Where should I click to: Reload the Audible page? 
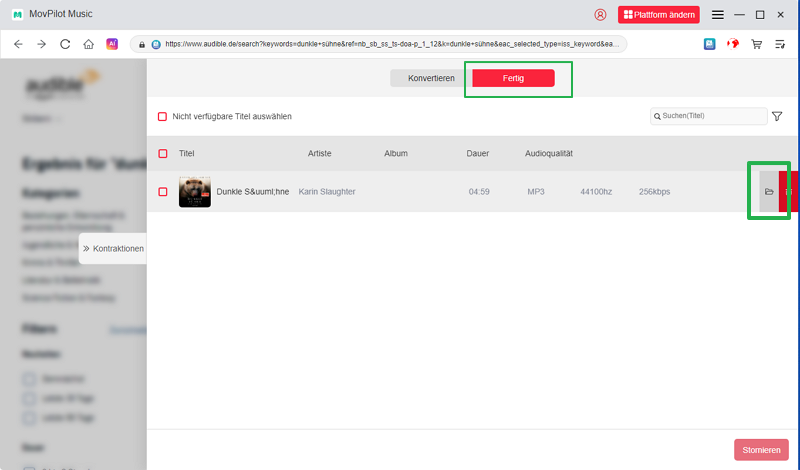(x=65, y=44)
